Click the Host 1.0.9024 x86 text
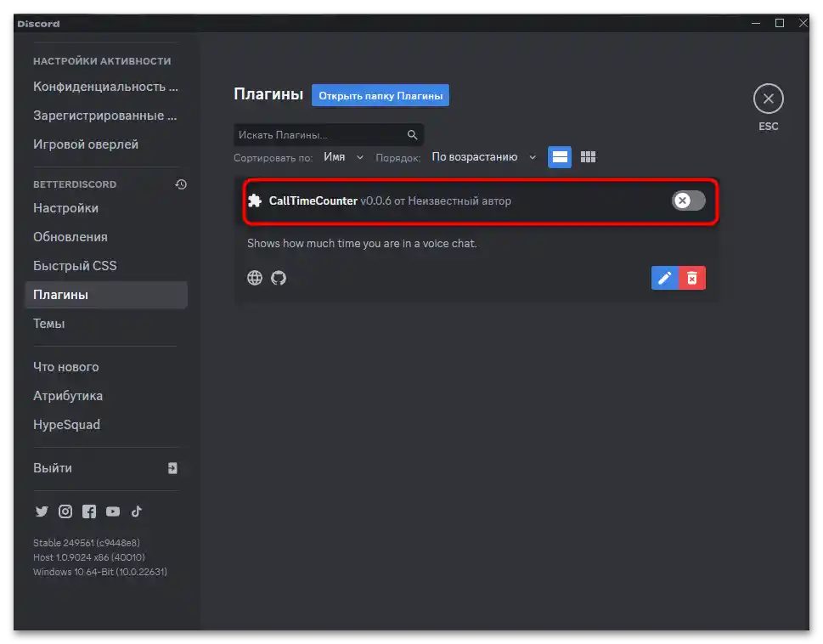 (89, 557)
